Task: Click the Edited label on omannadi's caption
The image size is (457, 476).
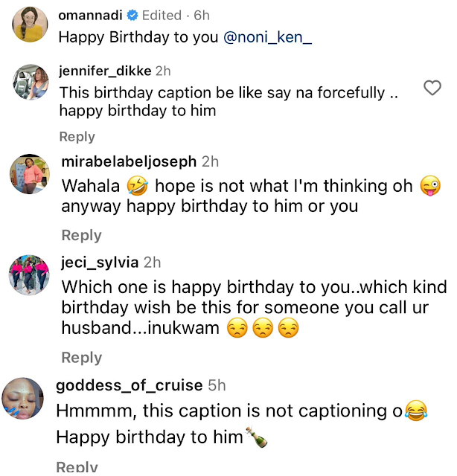Action: [x=162, y=15]
